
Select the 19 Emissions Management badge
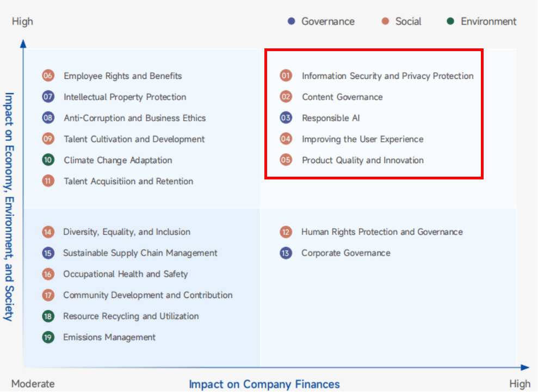(x=48, y=338)
